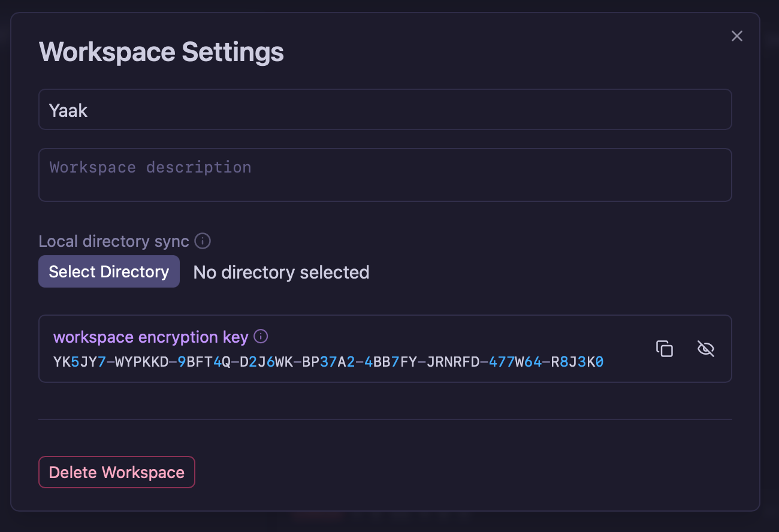The image size is (779, 532).
Task: Click the R8J3K0 segment of the key
Action: (577, 362)
